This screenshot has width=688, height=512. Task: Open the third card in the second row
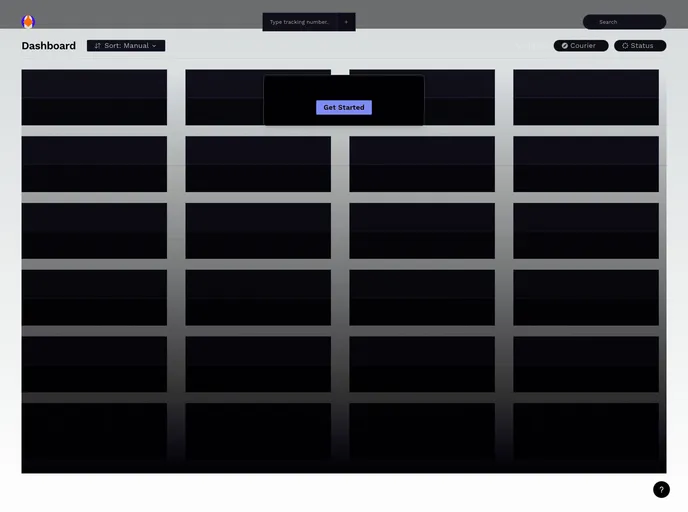coord(422,164)
